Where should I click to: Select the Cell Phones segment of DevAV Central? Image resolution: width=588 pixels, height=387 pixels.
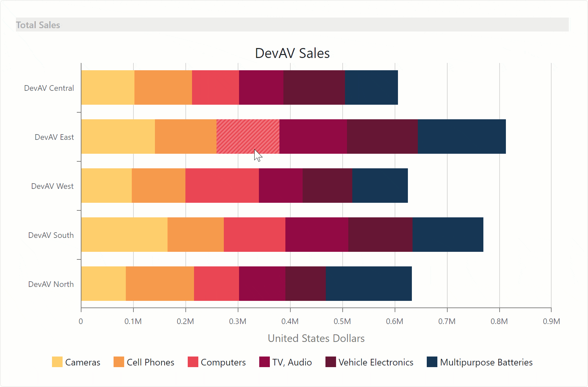tap(163, 87)
